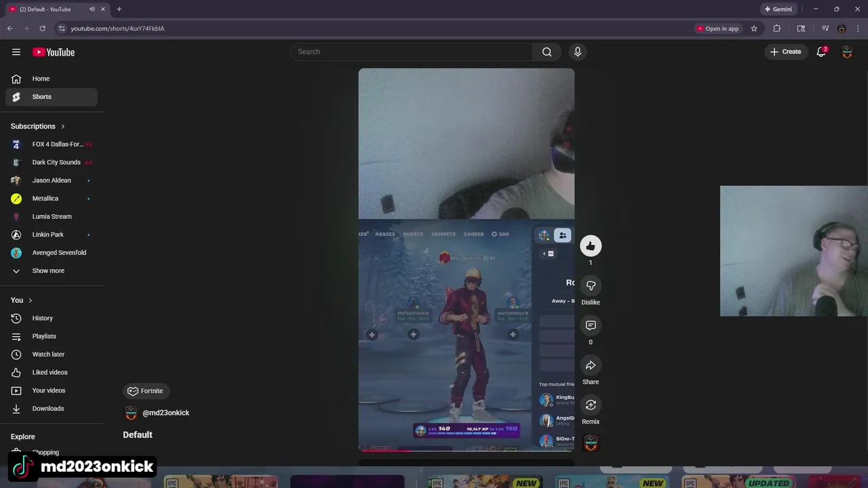This screenshot has height=488, width=868.
Task: Open Playlists in sidebar
Action: coord(52,336)
